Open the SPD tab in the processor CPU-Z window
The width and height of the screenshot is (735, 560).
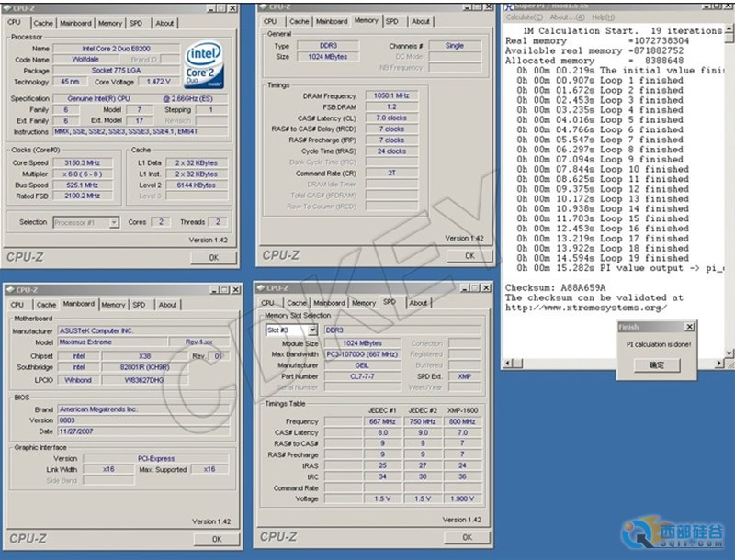pos(136,23)
